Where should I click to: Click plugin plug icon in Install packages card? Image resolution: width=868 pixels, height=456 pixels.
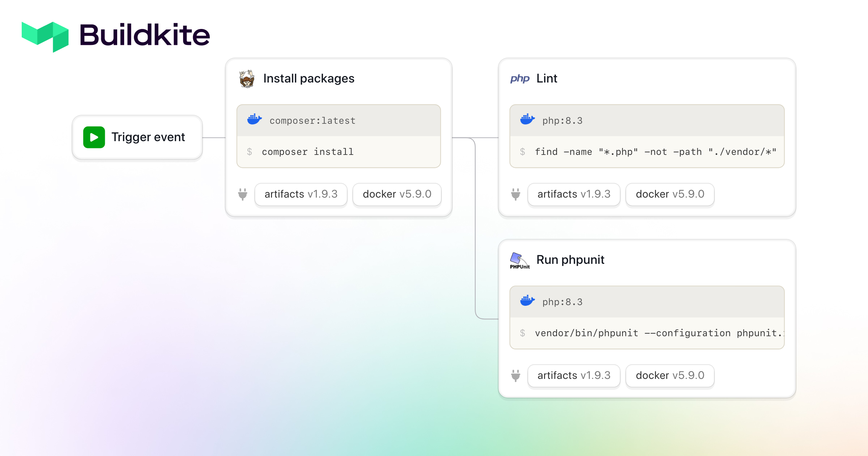243,194
